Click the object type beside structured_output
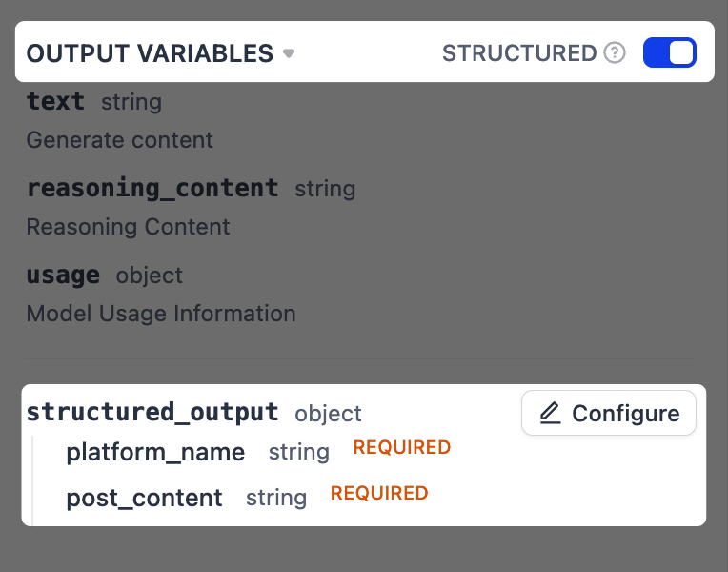This screenshot has width=728, height=572. pos(328,414)
